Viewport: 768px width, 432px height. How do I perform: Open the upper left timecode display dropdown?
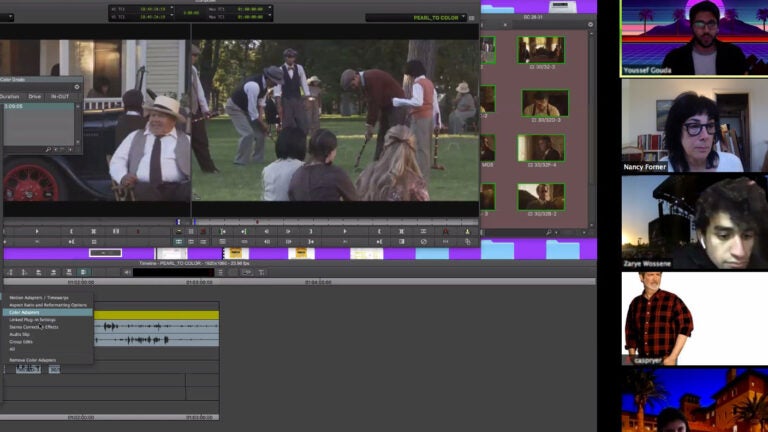(171, 9)
